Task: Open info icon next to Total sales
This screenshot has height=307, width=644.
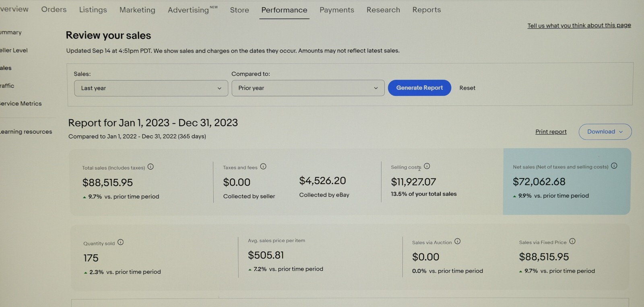Action: point(151,167)
